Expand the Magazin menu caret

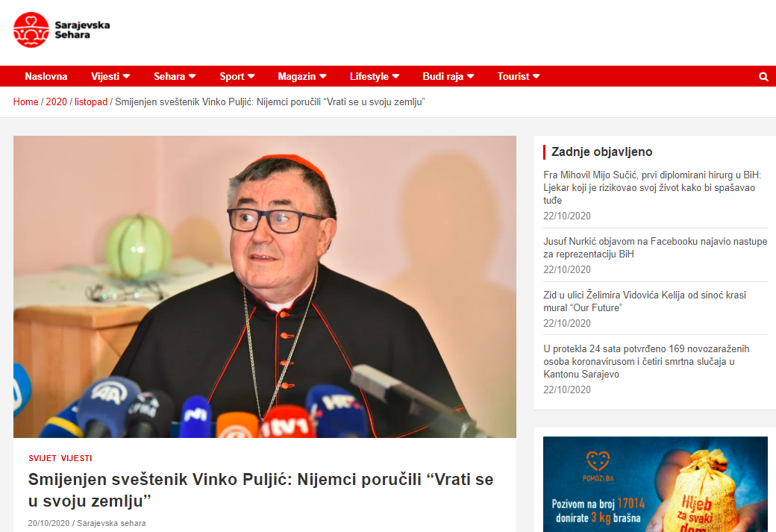322,76
